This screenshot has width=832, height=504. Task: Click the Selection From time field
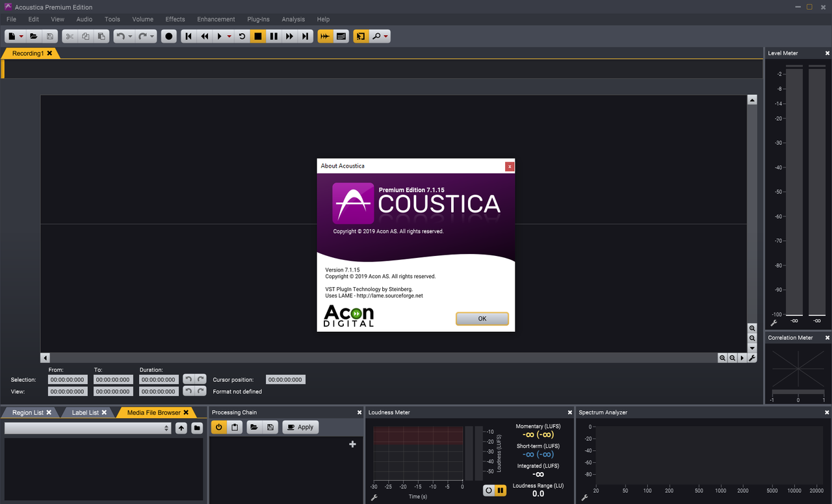pyautogui.click(x=68, y=380)
